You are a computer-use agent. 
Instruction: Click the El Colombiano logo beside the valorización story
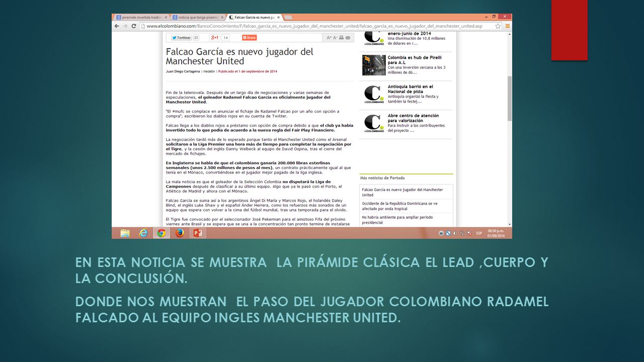(374, 123)
